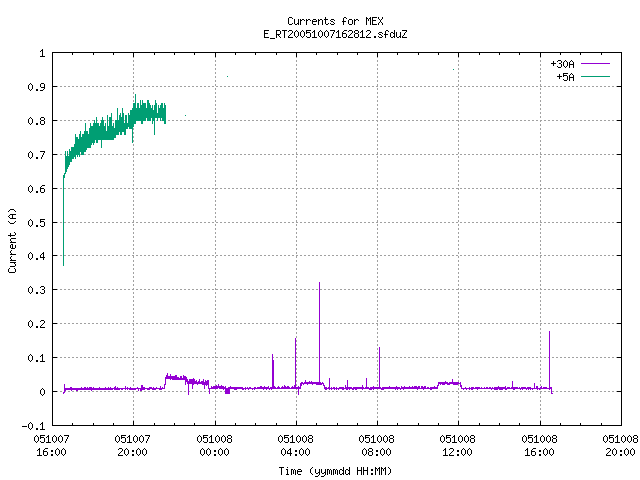Click the 'Current (A)' y-axis label
Screen dimensions: 640x480
point(12,241)
